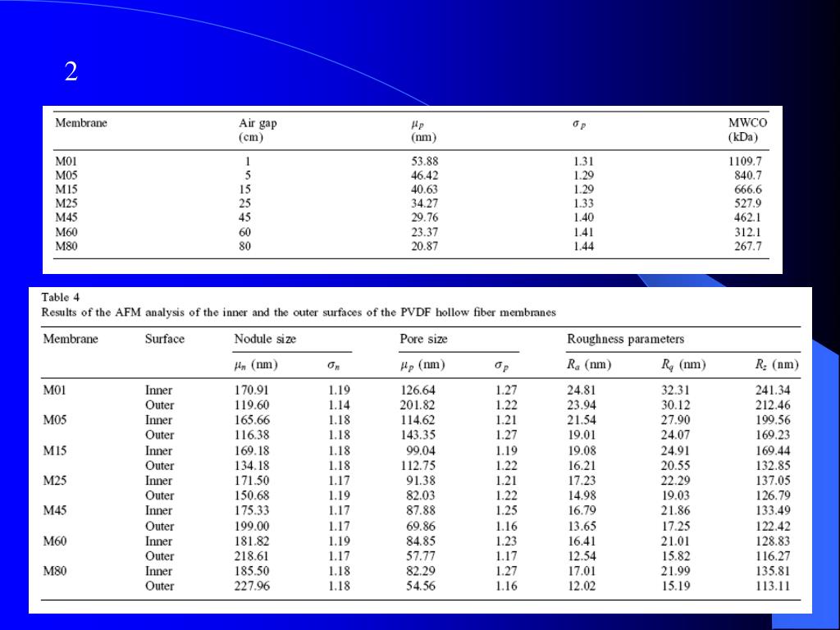840x630 pixels.
Task: Select the 171.50 nodule size value
Action: (252, 481)
